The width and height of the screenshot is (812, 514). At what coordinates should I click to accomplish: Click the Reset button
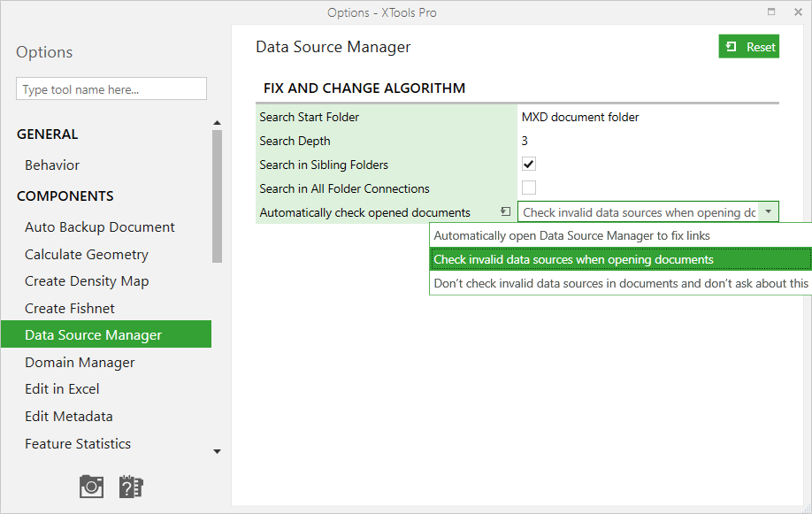(749, 47)
